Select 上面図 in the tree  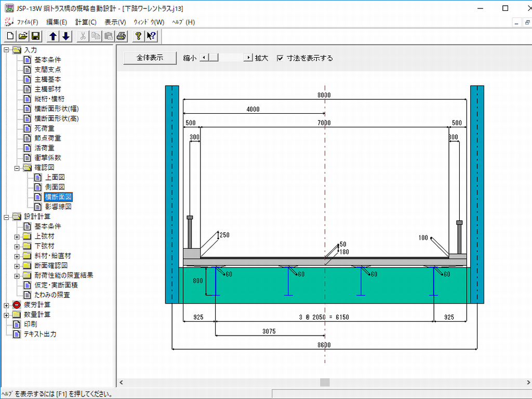55,178
